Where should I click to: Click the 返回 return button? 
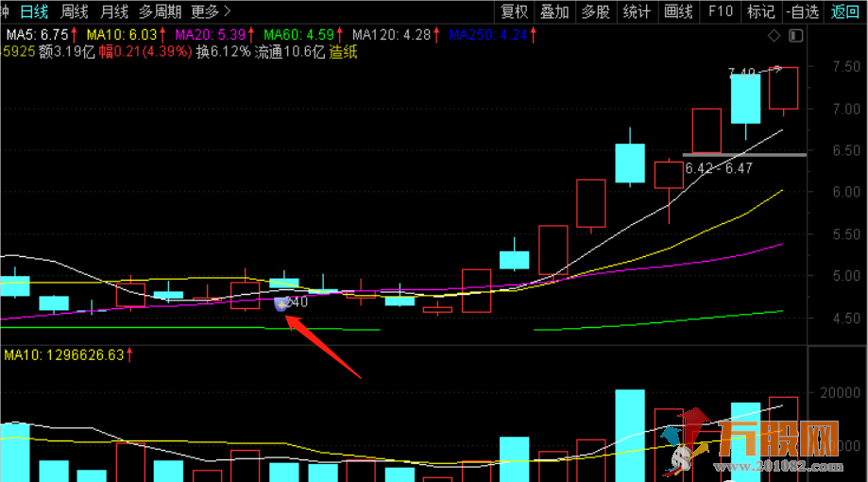click(x=844, y=11)
